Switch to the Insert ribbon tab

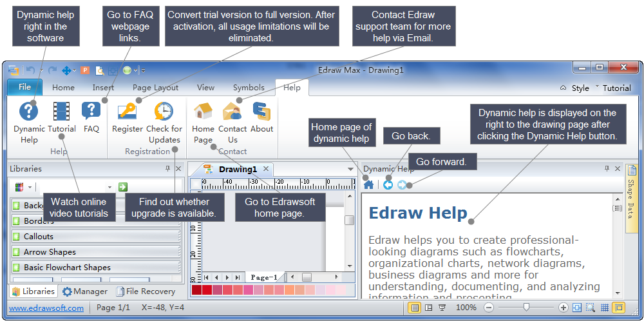[103, 88]
